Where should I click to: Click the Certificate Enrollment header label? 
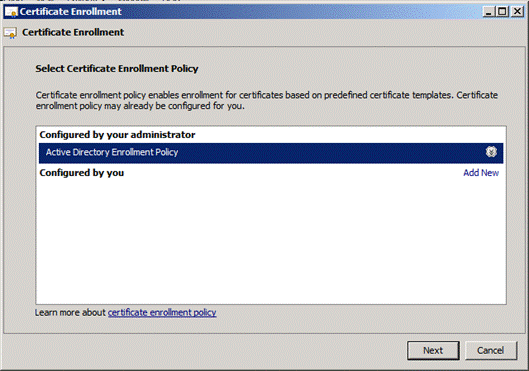point(73,32)
